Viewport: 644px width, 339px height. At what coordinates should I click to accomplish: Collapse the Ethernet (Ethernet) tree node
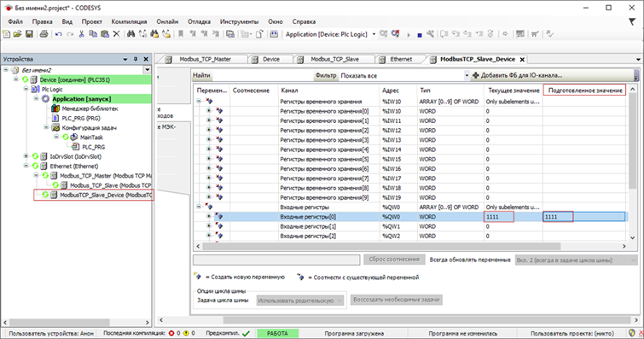click(x=26, y=167)
